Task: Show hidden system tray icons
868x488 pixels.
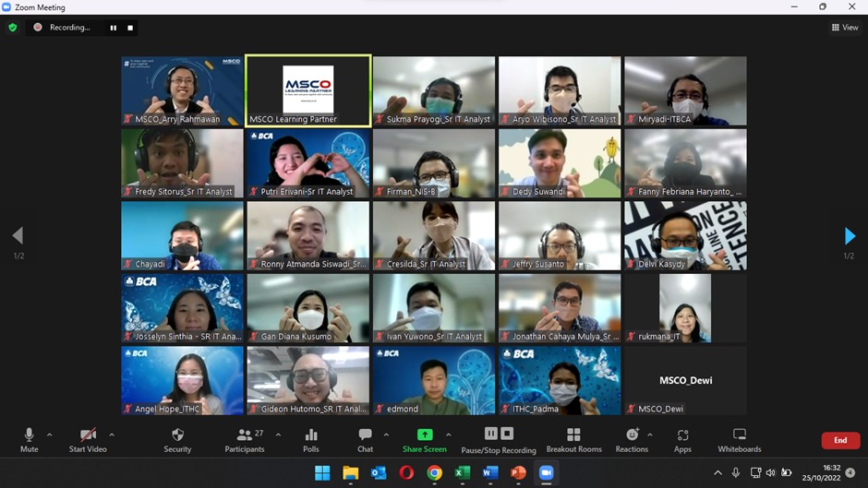Action: click(718, 472)
